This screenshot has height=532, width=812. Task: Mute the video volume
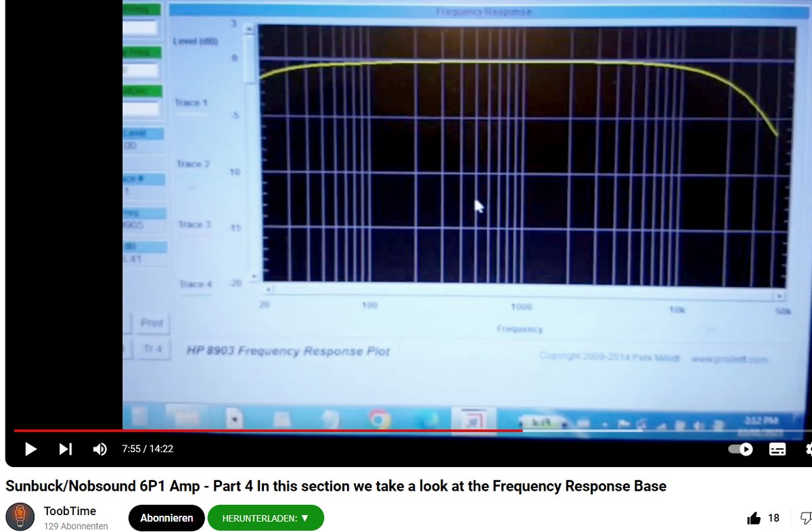point(100,449)
